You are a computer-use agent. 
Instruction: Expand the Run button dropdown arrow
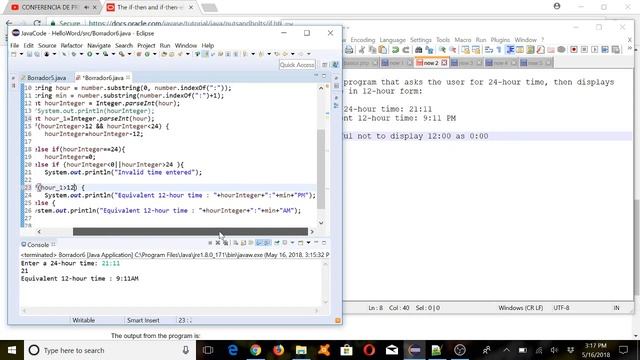[97, 54]
